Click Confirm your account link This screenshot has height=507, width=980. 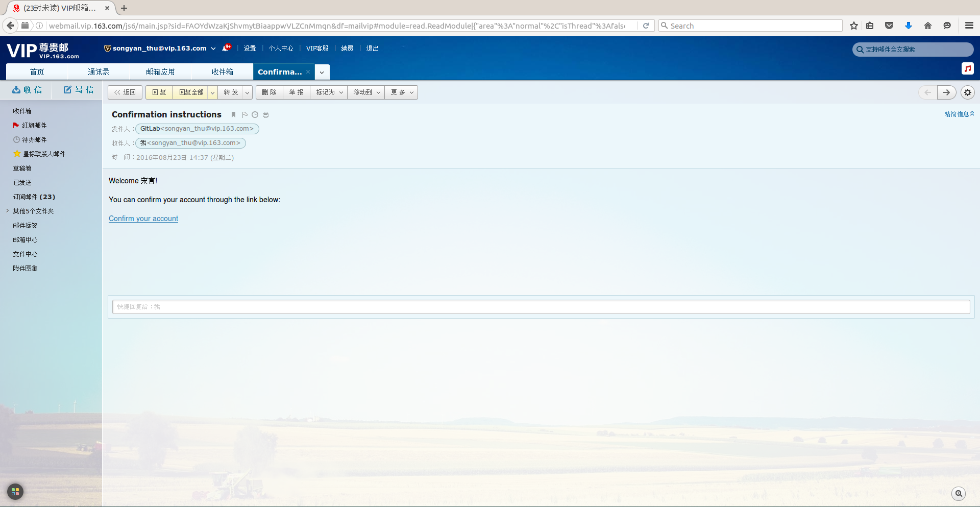click(143, 219)
